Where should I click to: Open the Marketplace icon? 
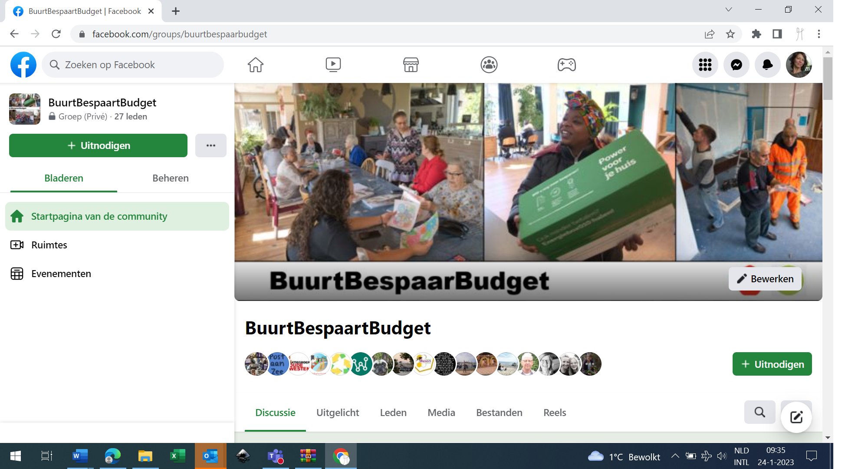coord(411,65)
